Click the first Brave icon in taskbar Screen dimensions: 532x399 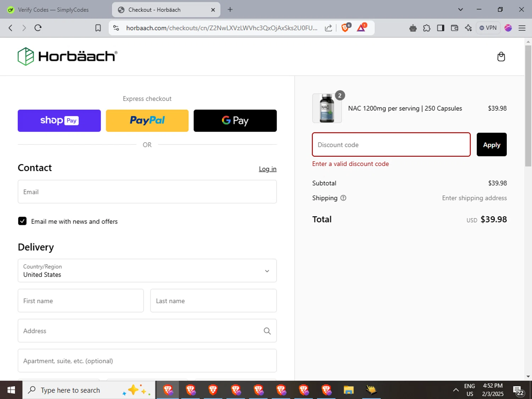pos(168,390)
